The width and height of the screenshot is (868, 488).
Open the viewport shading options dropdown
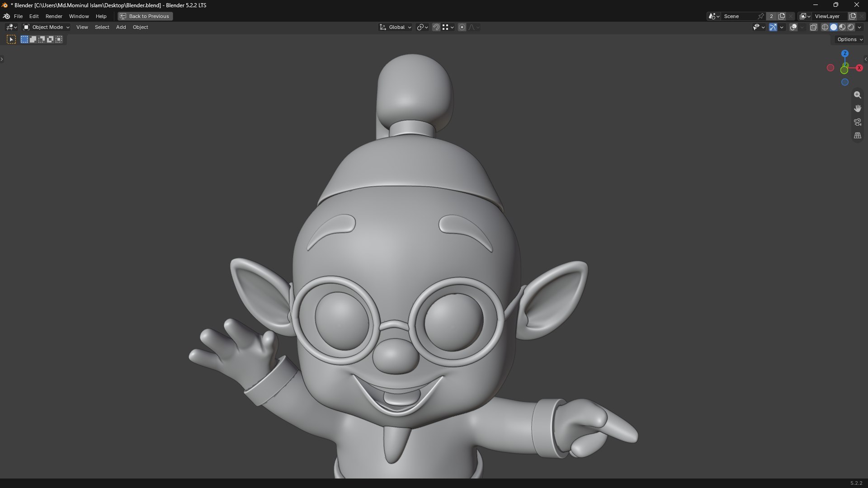(860, 28)
